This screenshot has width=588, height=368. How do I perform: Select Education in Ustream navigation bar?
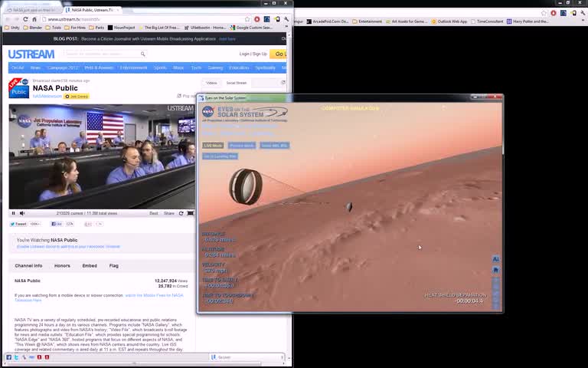click(239, 68)
